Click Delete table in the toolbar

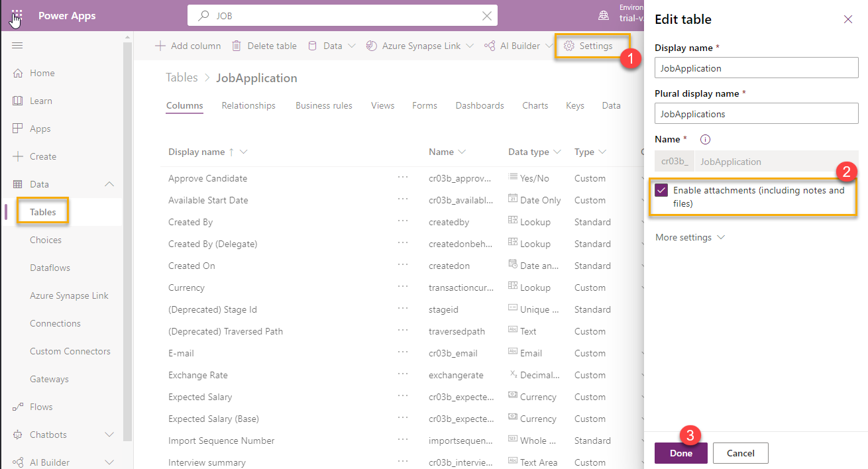(x=264, y=46)
